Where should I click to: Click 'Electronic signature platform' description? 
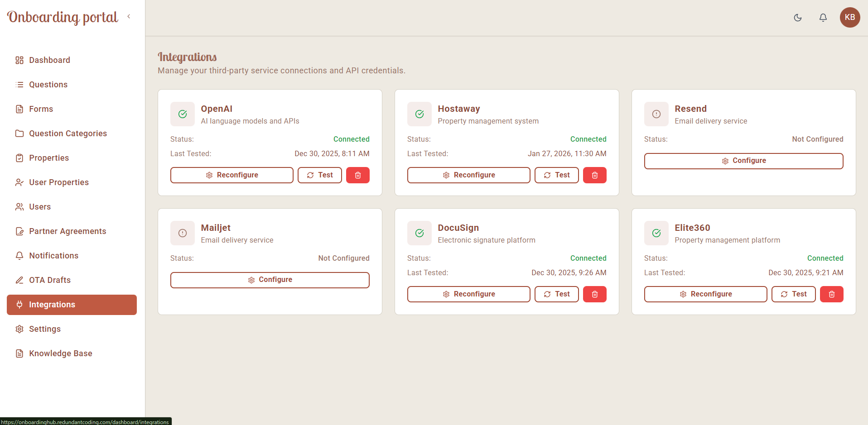click(x=487, y=240)
